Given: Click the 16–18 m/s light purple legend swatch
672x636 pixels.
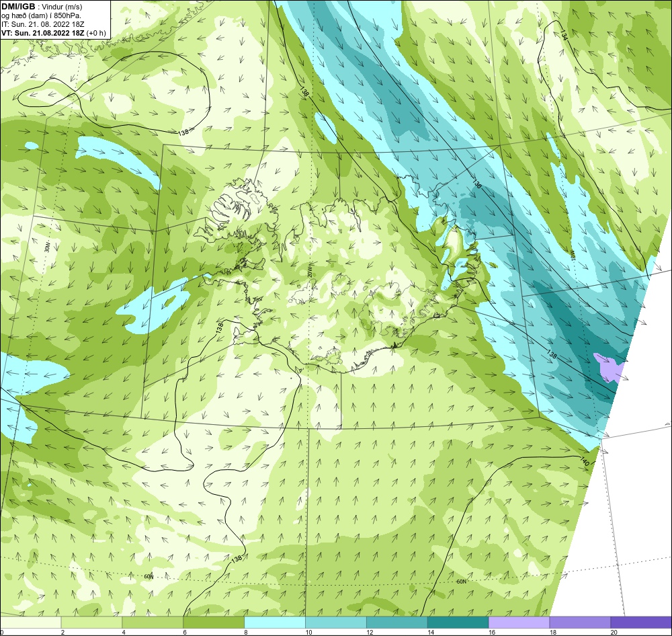Looking at the screenshot, I should click(x=519, y=622).
